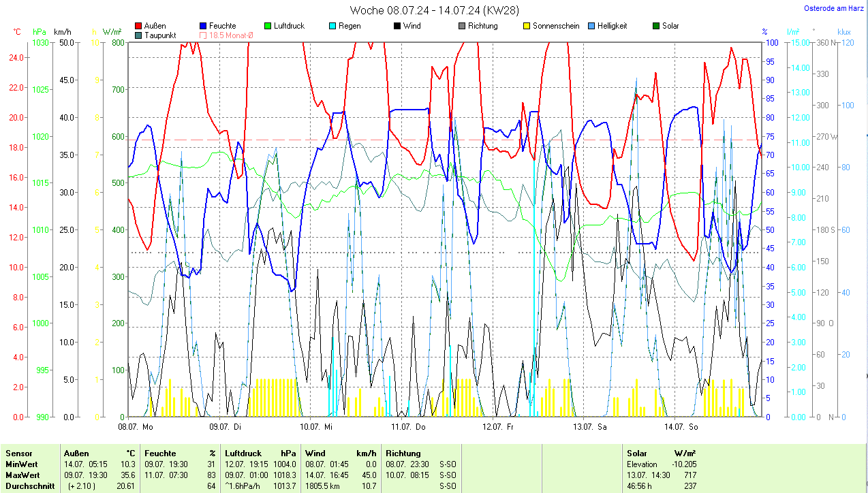Click the cyan Regen legend square
This screenshot has width=868, height=493.
[332, 27]
